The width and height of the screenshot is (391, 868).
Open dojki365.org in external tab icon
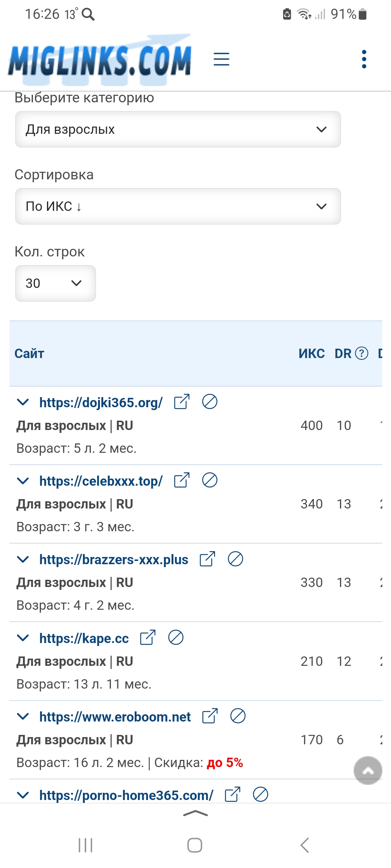[x=182, y=402]
